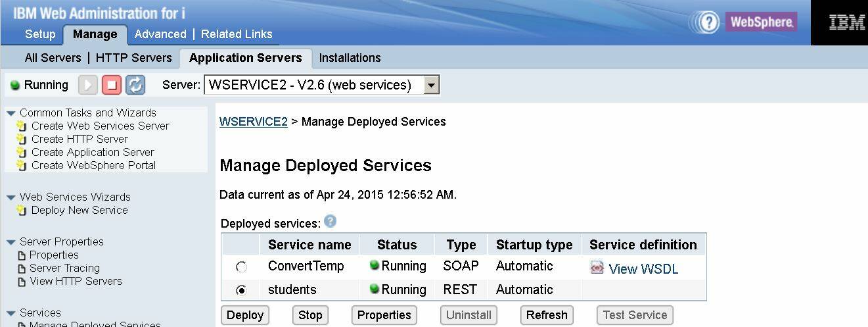The height and width of the screenshot is (327, 868).
Task: Open the Related Links tab
Action: 237,34
